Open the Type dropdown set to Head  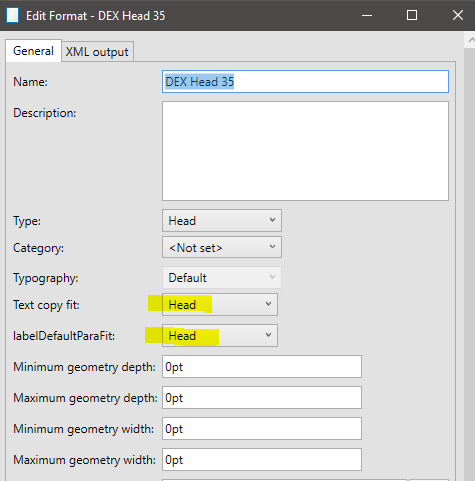pyautogui.click(x=222, y=220)
